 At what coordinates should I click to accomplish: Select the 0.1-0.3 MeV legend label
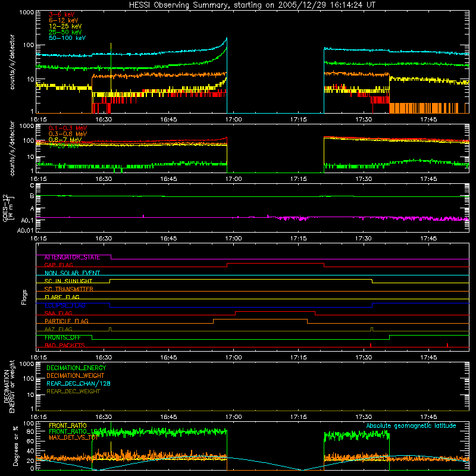coord(68,128)
